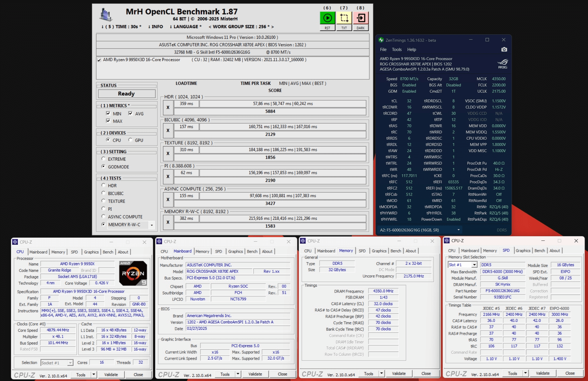Select the EXTREME setting radio button
The height and width of the screenshot is (381, 588).
coord(103,159)
